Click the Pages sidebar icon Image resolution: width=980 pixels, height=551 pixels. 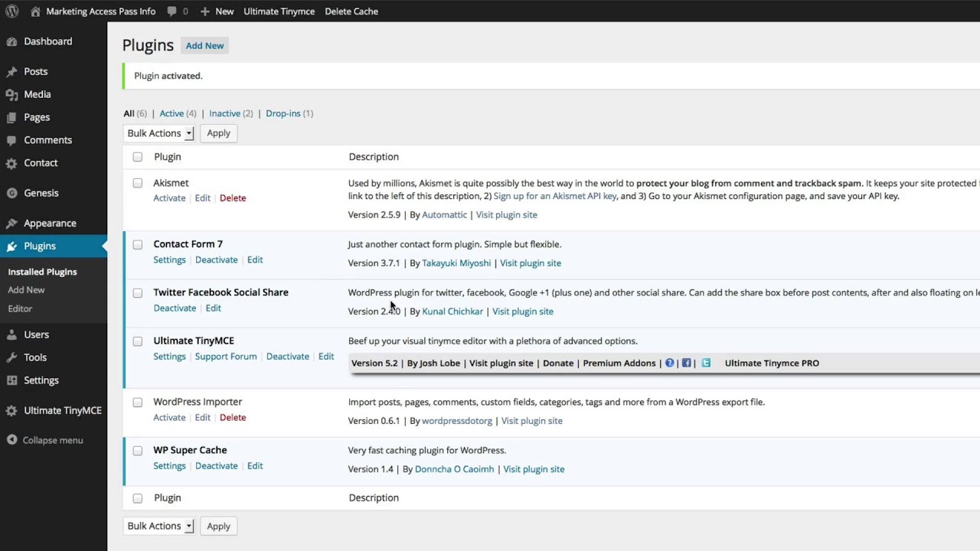click(11, 118)
